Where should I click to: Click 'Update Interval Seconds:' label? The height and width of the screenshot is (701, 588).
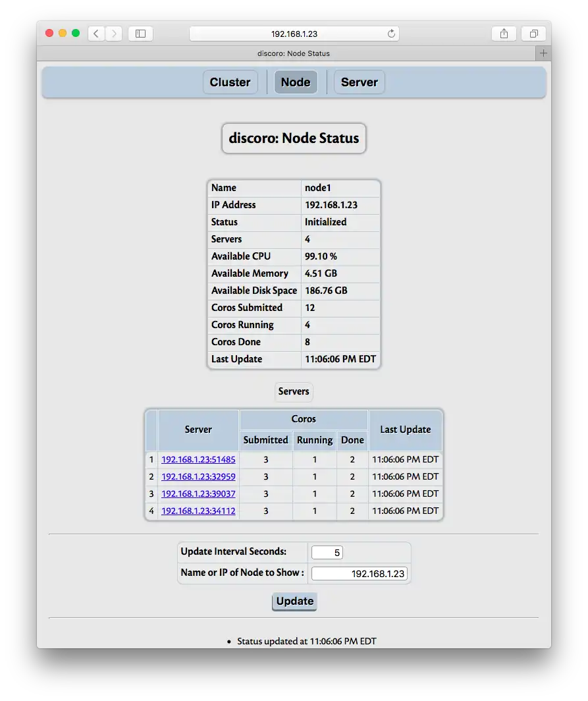(x=233, y=551)
